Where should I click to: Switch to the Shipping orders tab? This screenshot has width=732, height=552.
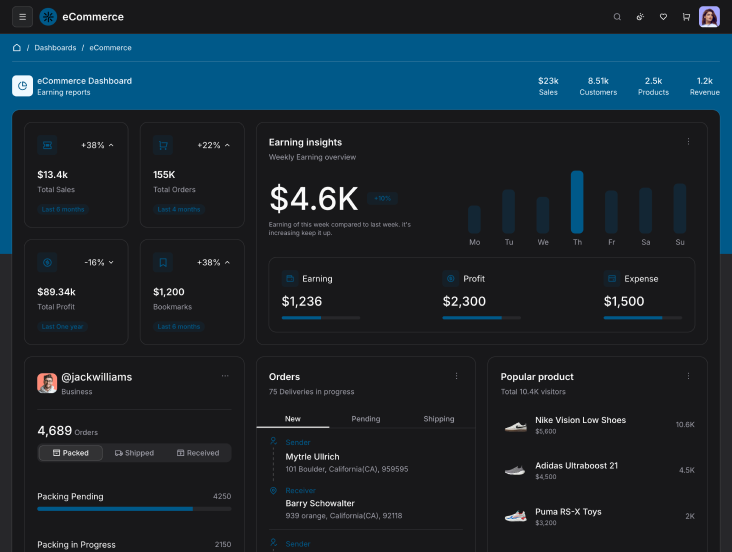coord(438,419)
